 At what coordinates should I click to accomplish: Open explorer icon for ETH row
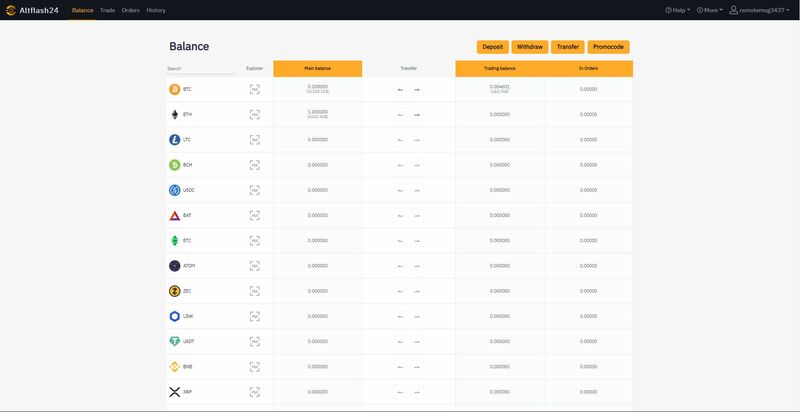[255, 114]
